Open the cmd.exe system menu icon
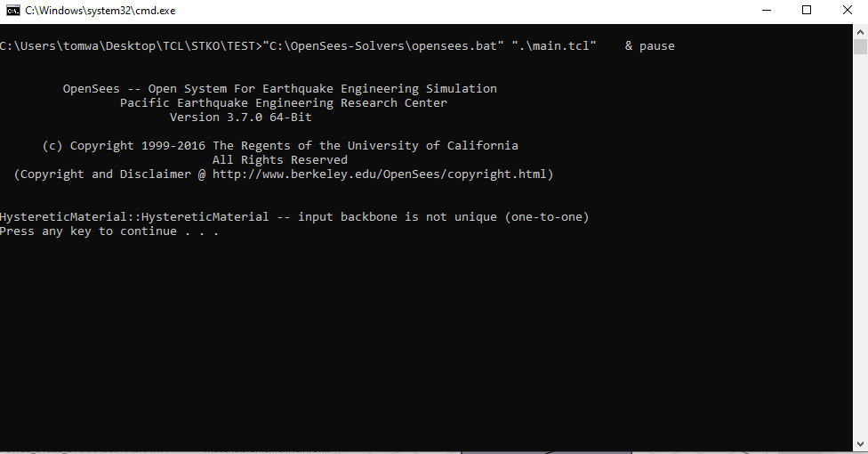 click(12, 11)
